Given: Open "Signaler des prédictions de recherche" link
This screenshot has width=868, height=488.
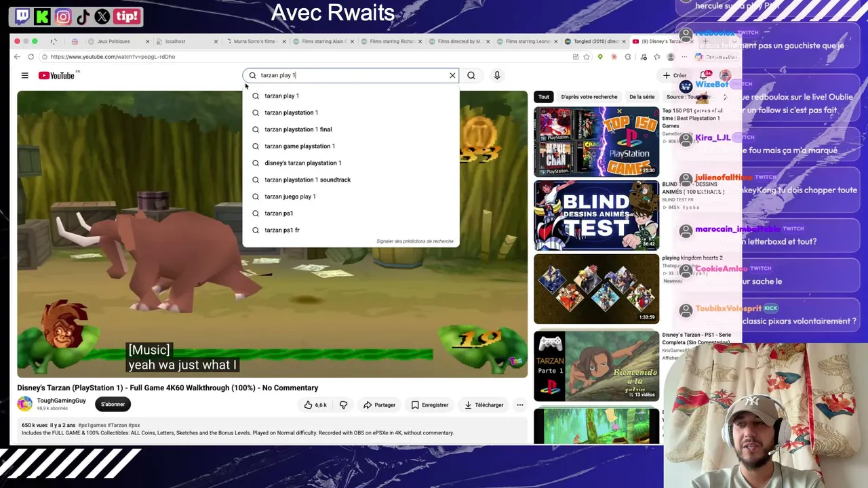Looking at the screenshot, I should pyautogui.click(x=415, y=241).
